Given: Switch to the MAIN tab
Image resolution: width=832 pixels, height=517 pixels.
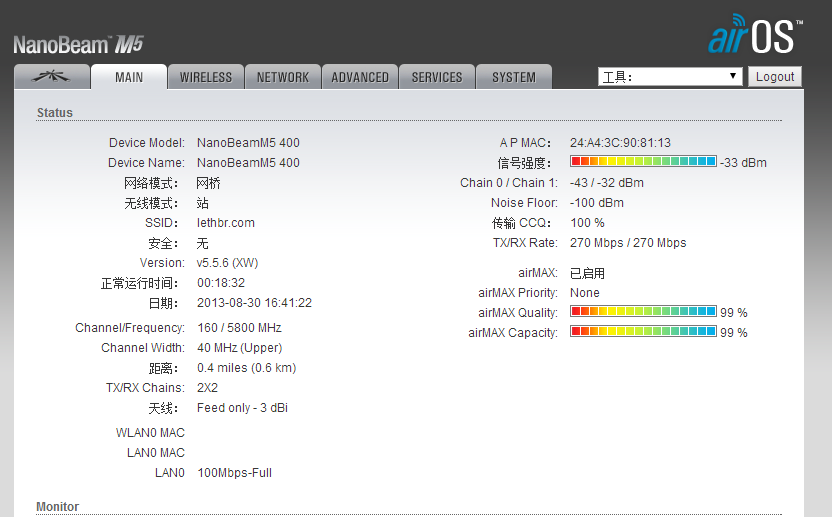Looking at the screenshot, I should pyautogui.click(x=129, y=77).
